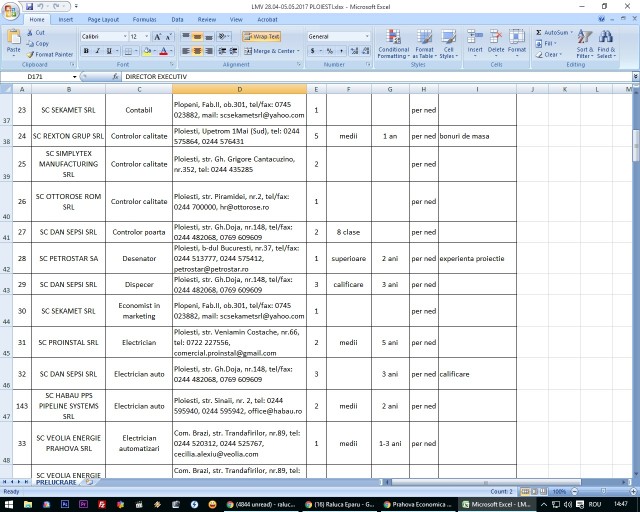
Task: Open the PRELUCRARE sheet tab
Action: pyautogui.click(x=56, y=482)
